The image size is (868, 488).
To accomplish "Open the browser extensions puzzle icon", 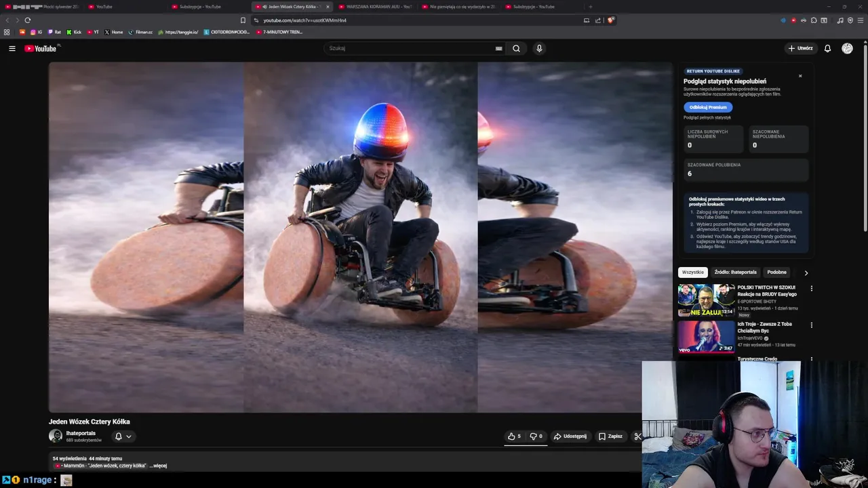I will (x=814, y=20).
